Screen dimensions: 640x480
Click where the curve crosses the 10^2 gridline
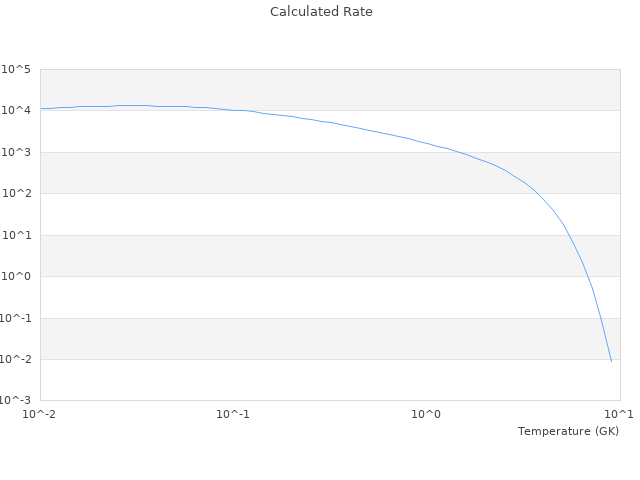point(537,194)
